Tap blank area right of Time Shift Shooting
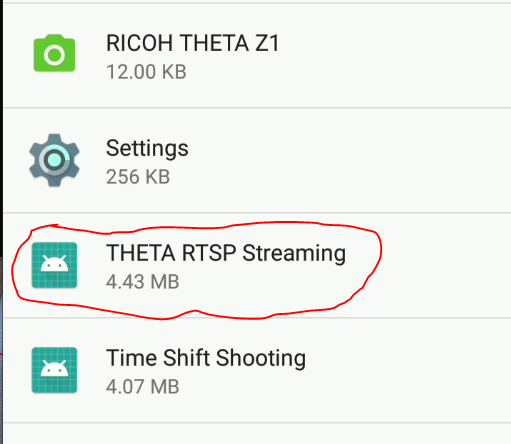 (408, 370)
